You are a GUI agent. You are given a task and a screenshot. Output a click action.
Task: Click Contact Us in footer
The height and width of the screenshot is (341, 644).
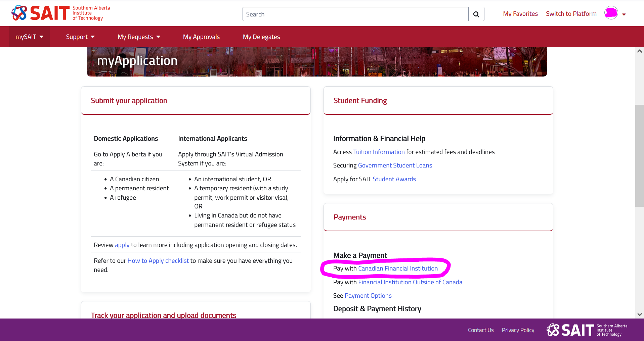tap(481, 330)
